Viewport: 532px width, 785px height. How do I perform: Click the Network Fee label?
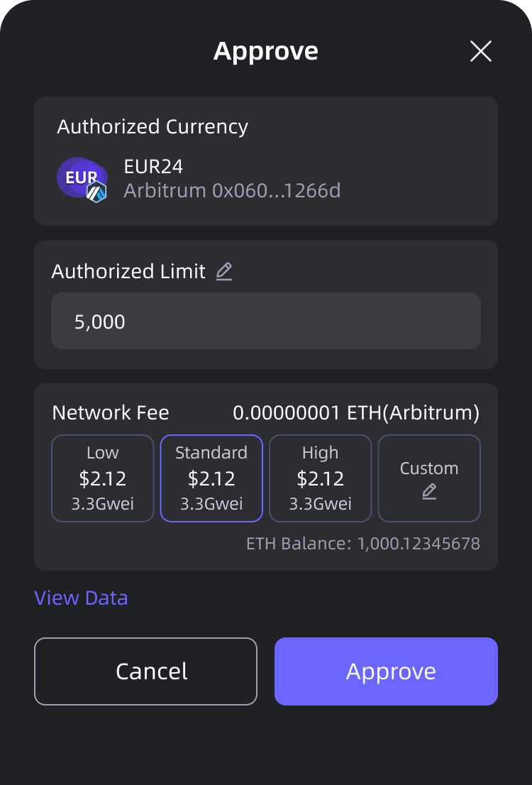point(111,412)
